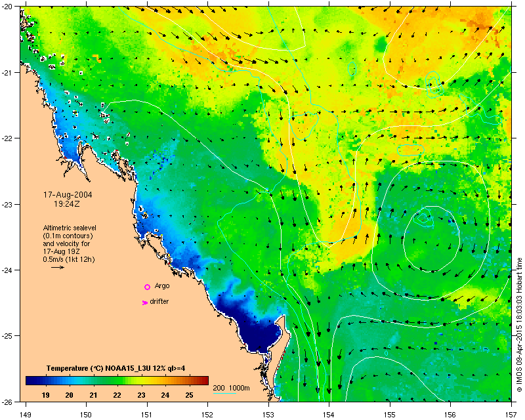Click the velocity scale arrow in the legend
This screenshot has height=420, width=525.
pyautogui.click(x=58, y=267)
